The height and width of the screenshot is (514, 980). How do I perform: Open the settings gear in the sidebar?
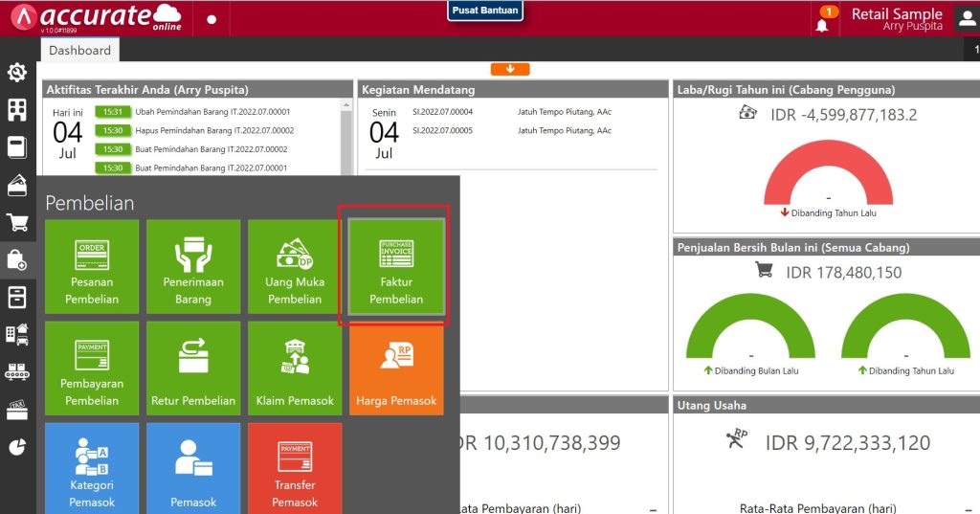[x=16, y=73]
